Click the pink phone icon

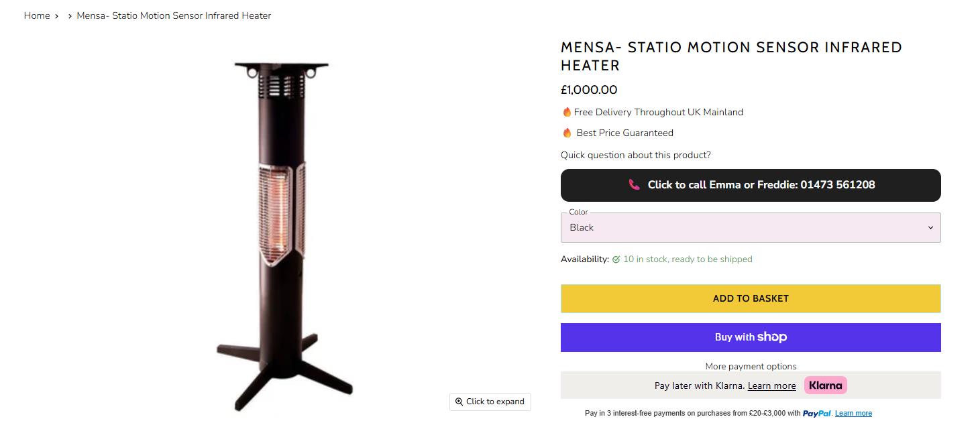pos(634,184)
